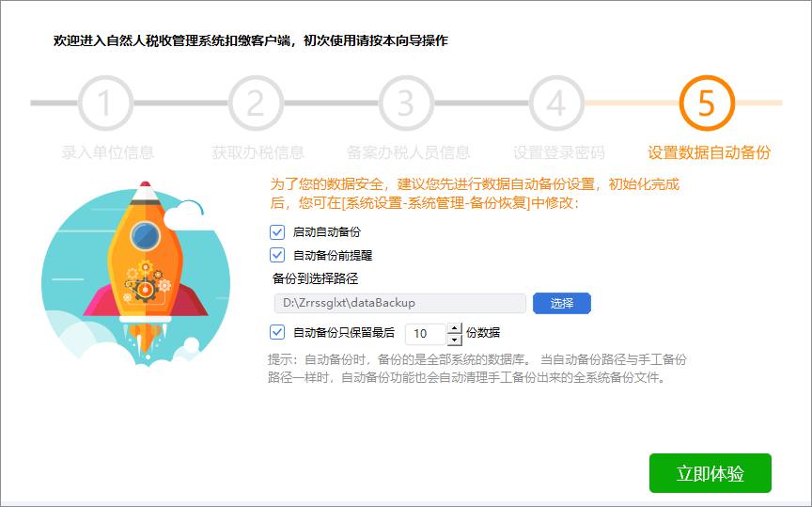Screen dimensions: 812x507
Task: Click the 份数据 label after count
Action: click(x=483, y=333)
